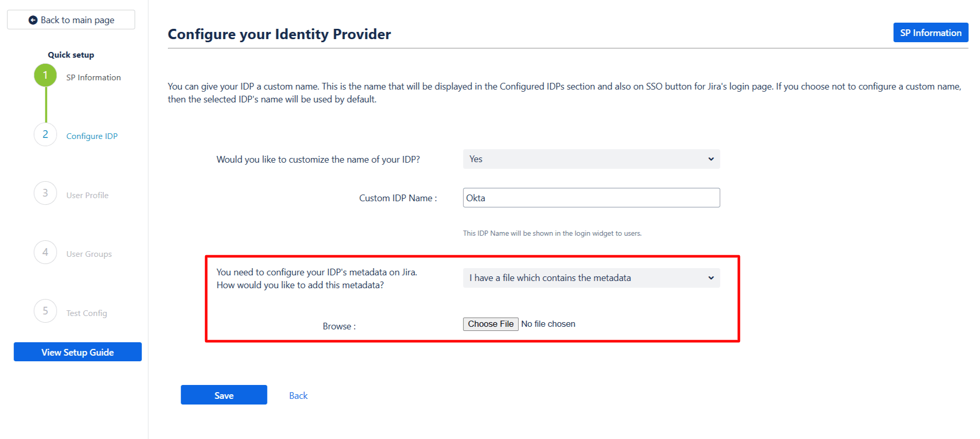This screenshot has width=980, height=439.
Task: Select step 3 circle for User Profile
Action: point(45,193)
